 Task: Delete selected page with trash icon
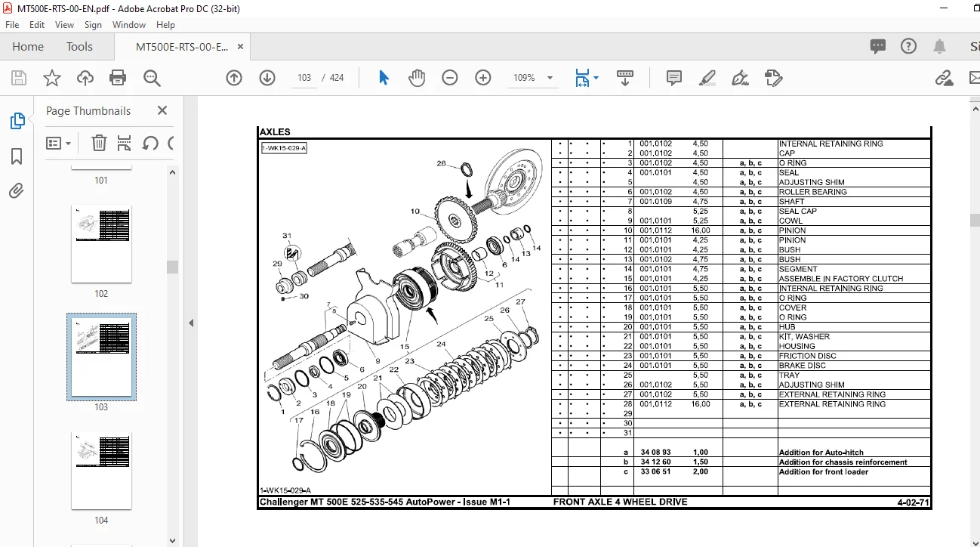click(99, 143)
